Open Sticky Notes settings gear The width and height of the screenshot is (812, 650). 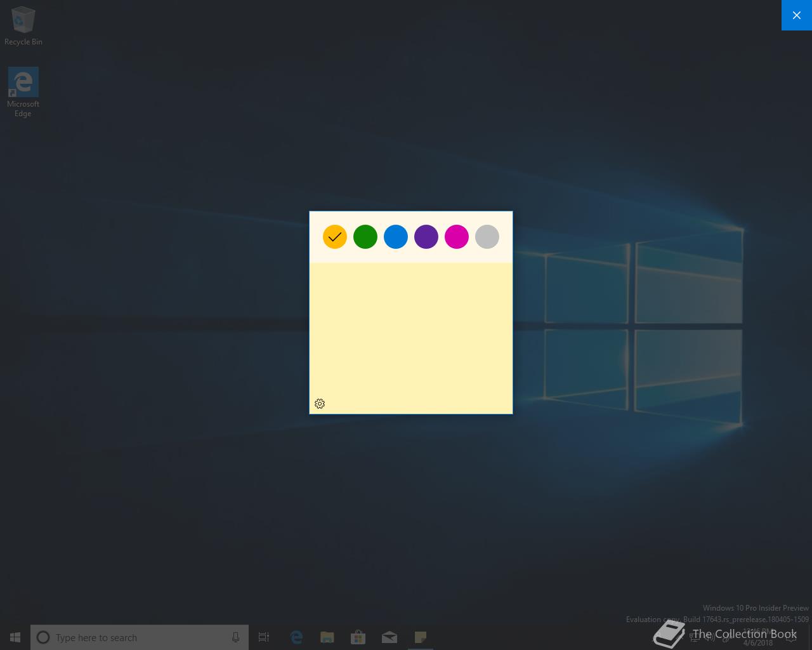320,404
